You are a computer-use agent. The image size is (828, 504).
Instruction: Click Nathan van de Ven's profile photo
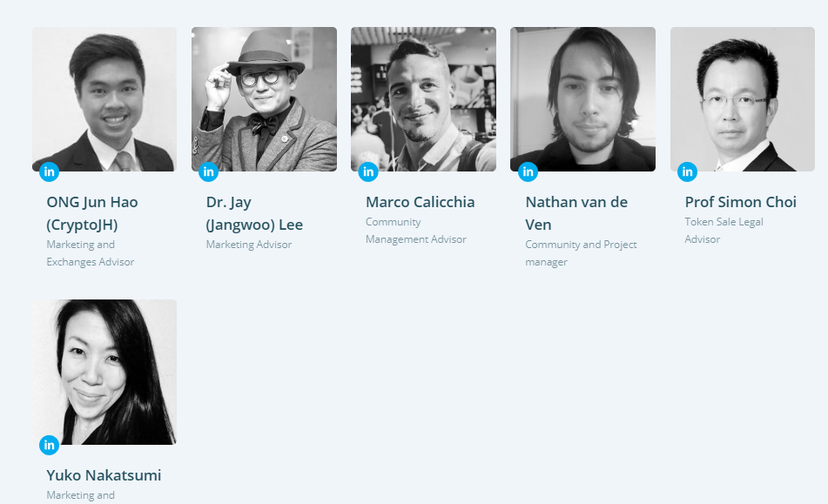tap(583, 99)
